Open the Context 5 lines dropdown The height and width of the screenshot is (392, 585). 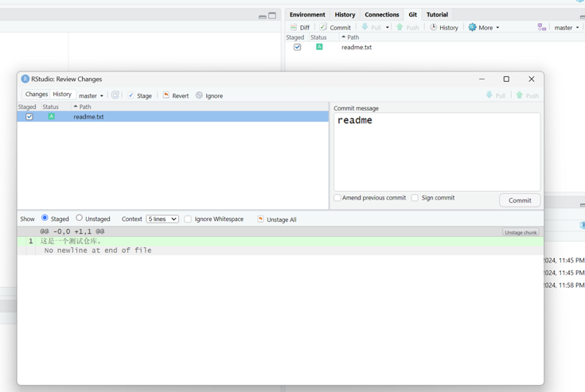tap(162, 219)
